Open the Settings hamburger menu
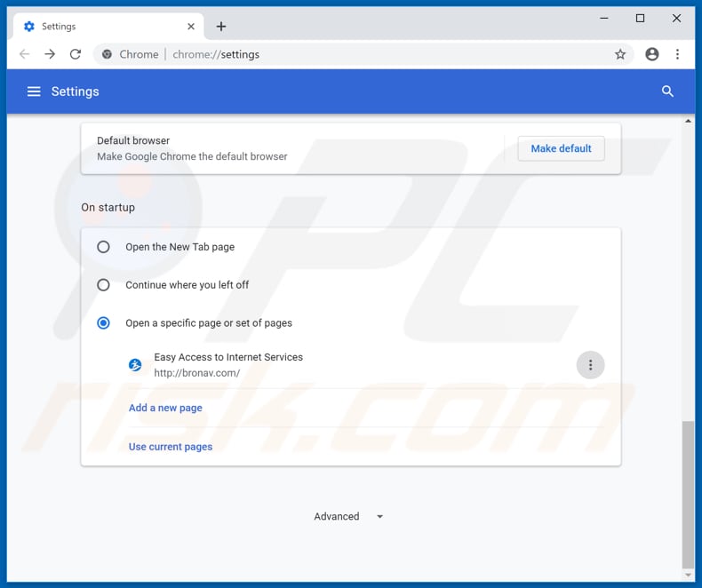Viewport: 702px width, 588px height. (x=34, y=91)
